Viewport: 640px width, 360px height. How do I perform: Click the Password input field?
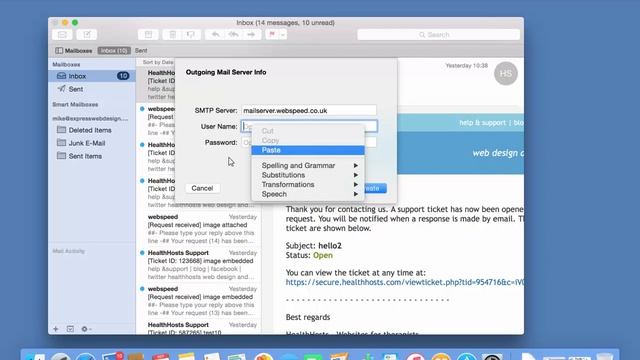pos(309,142)
